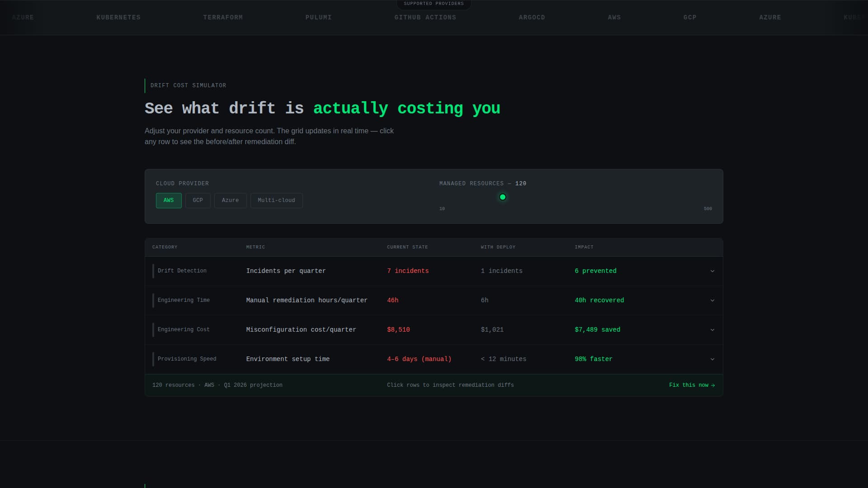Click the 'Cloud Provider' label
This screenshot has height=488, width=868.
point(182,183)
